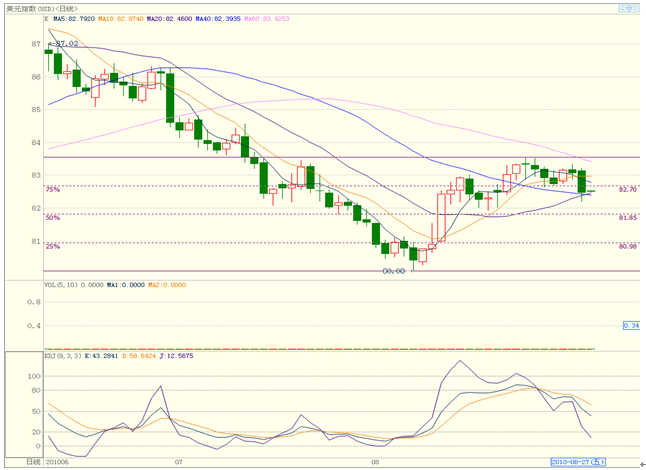Click the 82.70 retracement price value
This screenshot has width=646, height=470.
coord(627,189)
